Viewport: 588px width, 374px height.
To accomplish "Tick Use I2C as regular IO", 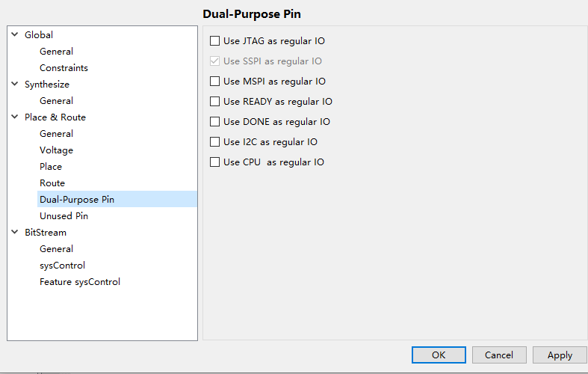I will [215, 142].
